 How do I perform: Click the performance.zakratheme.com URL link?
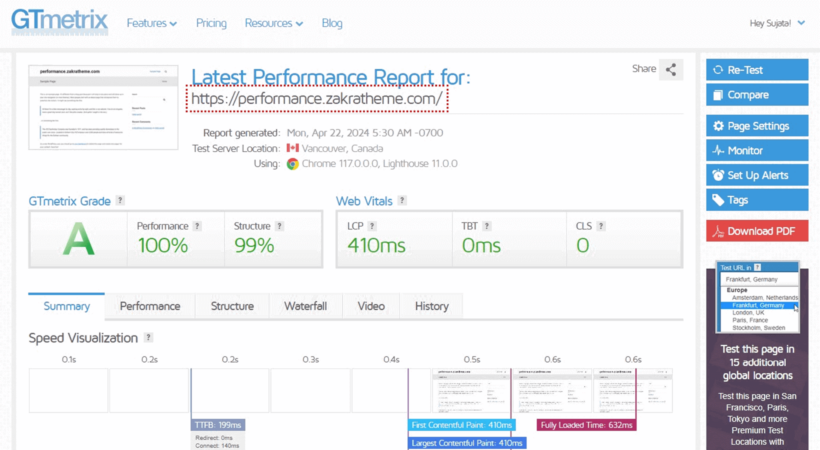pos(317,98)
